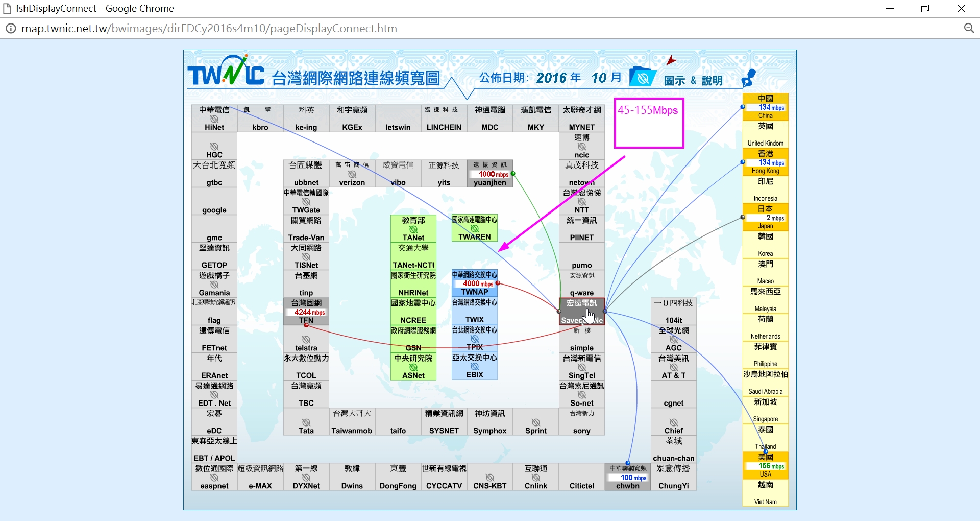The height and width of the screenshot is (521, 980).
Task: Select the Gamania 遊戲橘子 node
Action: pos(214,284)
